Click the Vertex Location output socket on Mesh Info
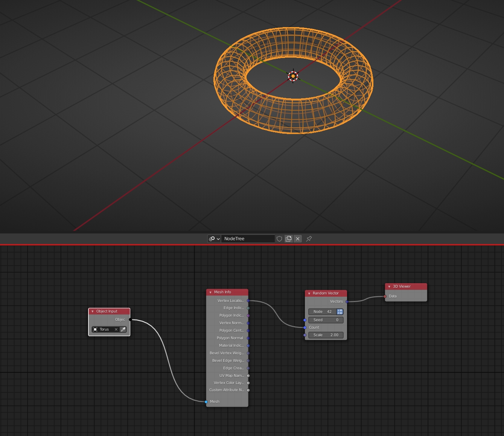Image resolution: width=504 pixels, height=436 pixels. 248,300
